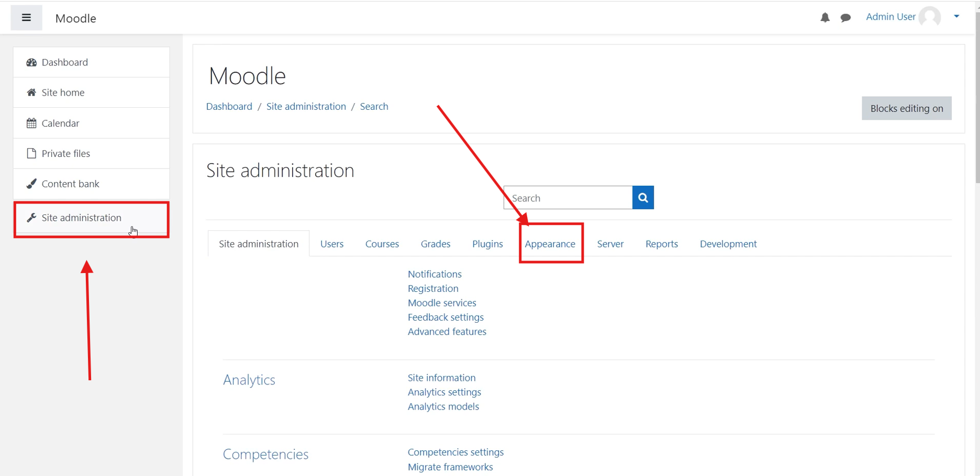Image resolution: width=980 pixels, height=476 pixels.
Task: Open the Advanced features link
Action: [447, 332]
